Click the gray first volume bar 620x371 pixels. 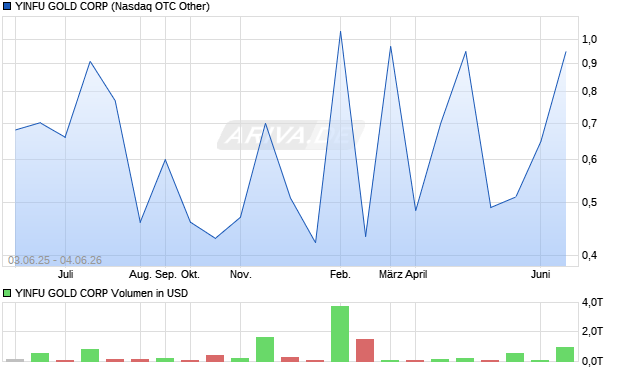click(x=15, y=360)
